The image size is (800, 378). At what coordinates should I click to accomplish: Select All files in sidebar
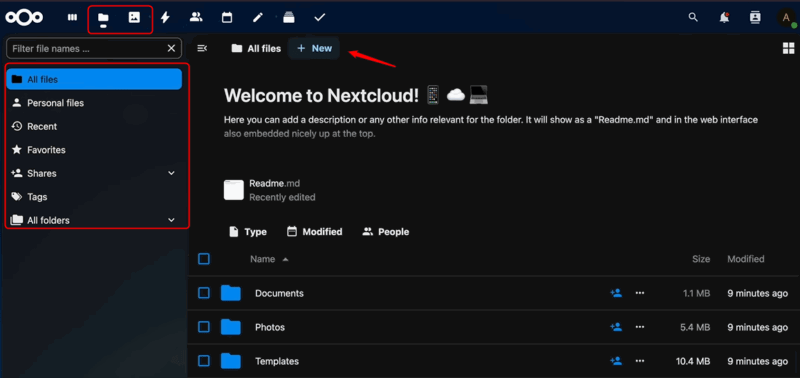pyautogui.click(x=94, y=79)
